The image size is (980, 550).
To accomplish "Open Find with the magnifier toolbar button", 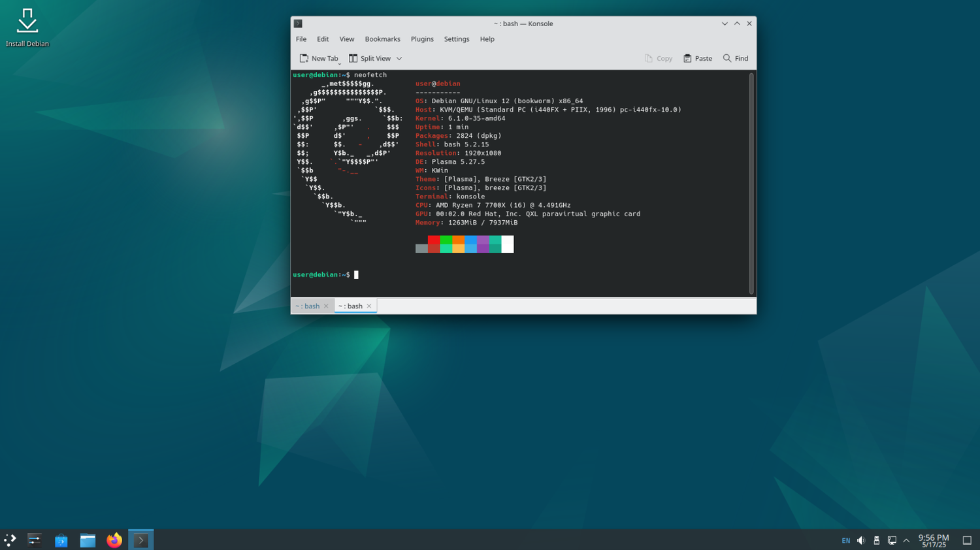I will (x=736, y=58).
